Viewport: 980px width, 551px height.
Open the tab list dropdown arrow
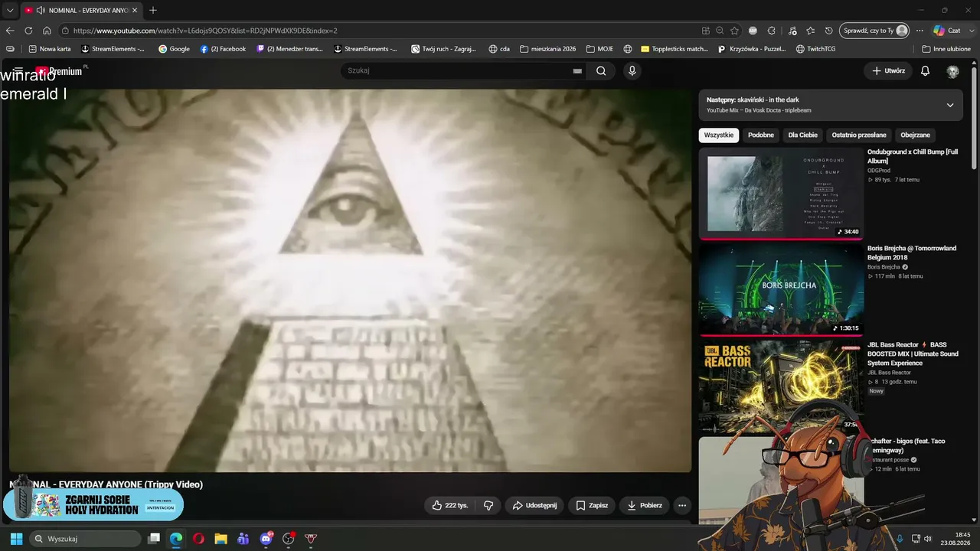(10, 11)
